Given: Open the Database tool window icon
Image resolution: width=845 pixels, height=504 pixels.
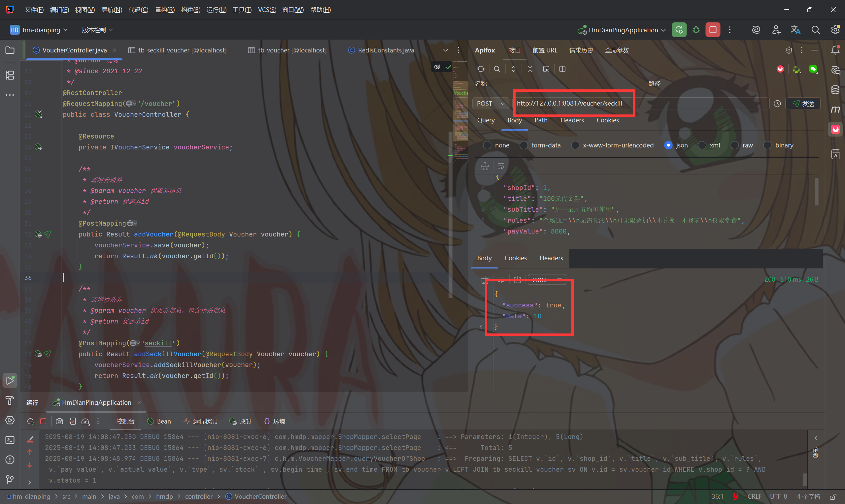Looking at the screenshot, I should click(835, 90).
